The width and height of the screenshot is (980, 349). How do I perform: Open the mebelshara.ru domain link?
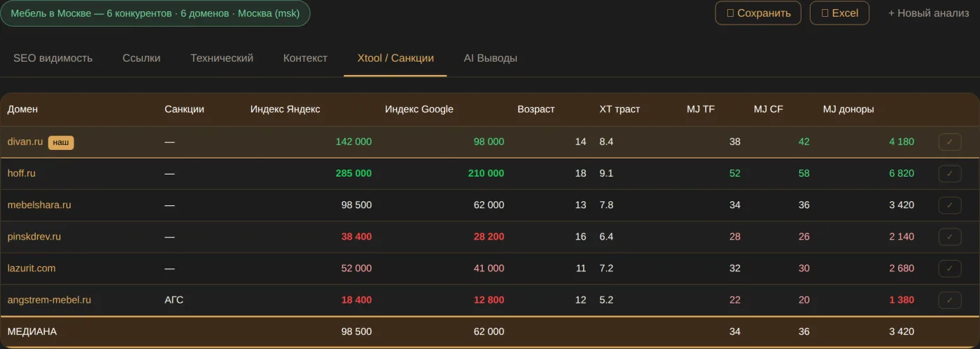pyautogui.click(x=39, y=205)
